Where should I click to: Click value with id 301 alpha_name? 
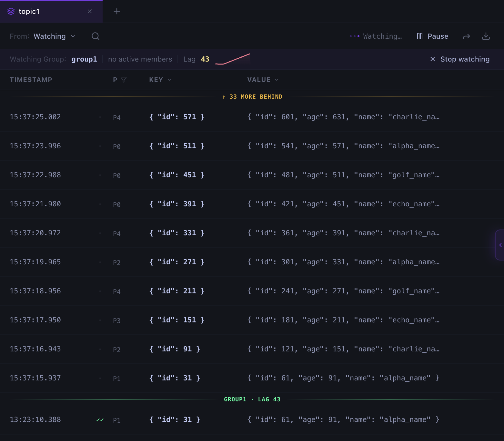343,262
